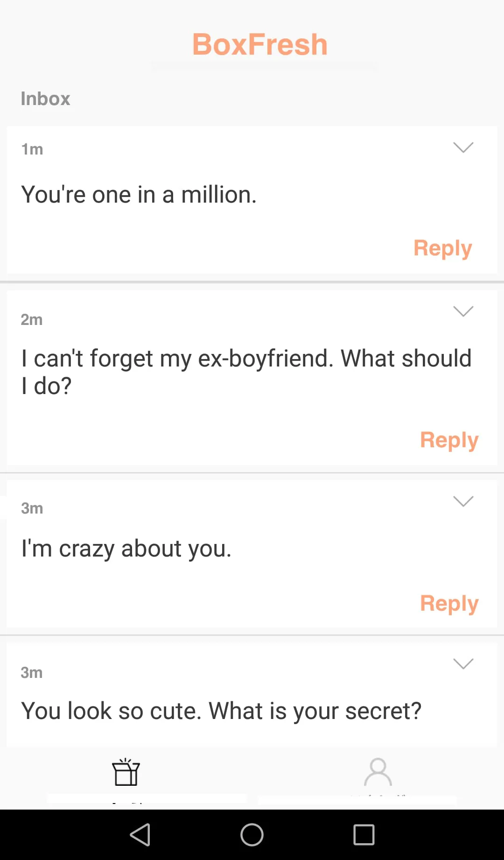Expand the ex-boyfriend message options chevron
This screenshot has height=860, width=504.
(463, 311)
